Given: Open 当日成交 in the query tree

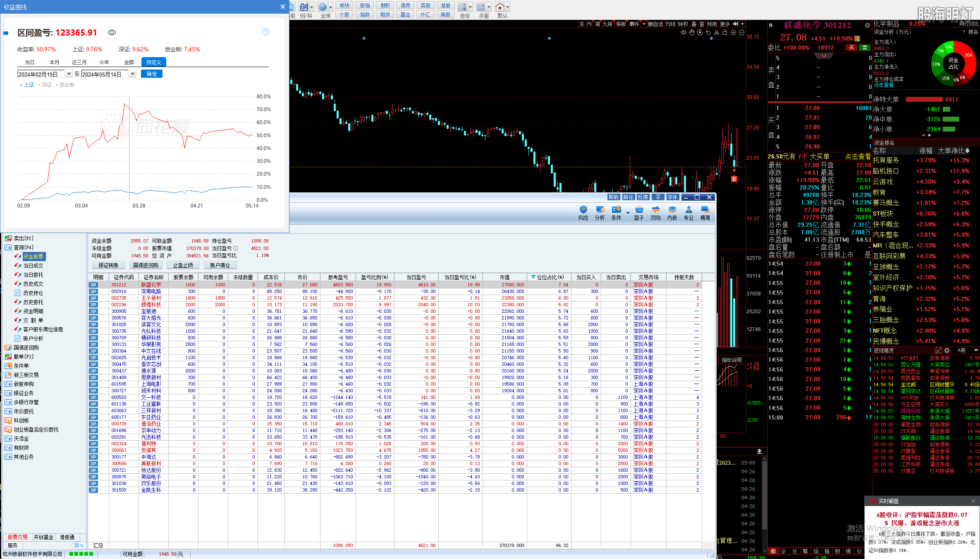Looking at the screenshot, I should click(x=33, y=266).
